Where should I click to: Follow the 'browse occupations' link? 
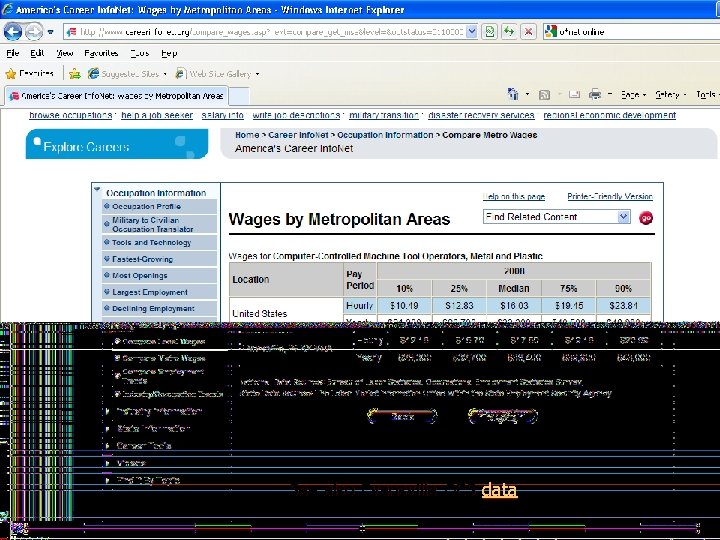click(70, 115)
